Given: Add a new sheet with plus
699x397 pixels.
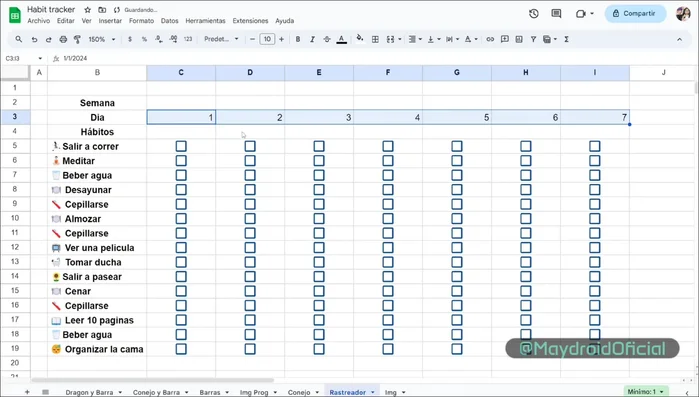Looking at the screenshot, I should [27, 392].
